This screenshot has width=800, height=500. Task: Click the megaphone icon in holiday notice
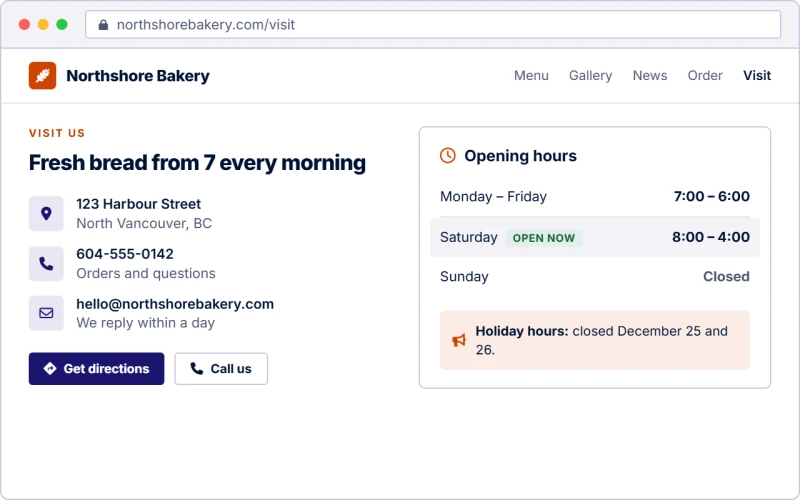(459, 340)
